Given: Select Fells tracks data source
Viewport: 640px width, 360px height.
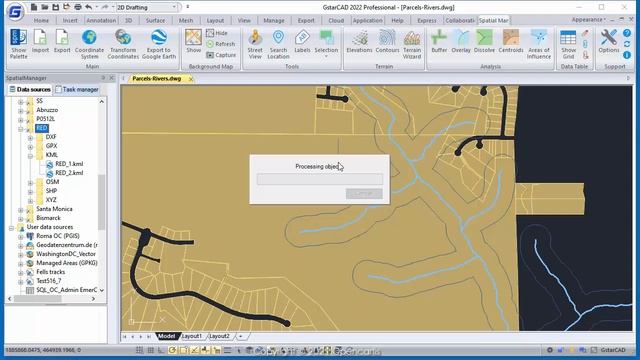Looking at the screenshot, I should pyautogui.click(x=50, y=272).
